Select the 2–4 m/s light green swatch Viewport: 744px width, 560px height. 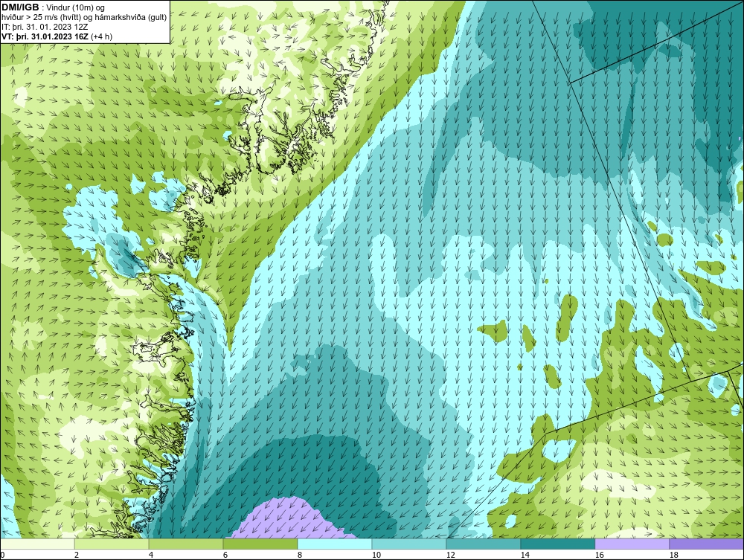pyautogui.click(x=112, y=544)
